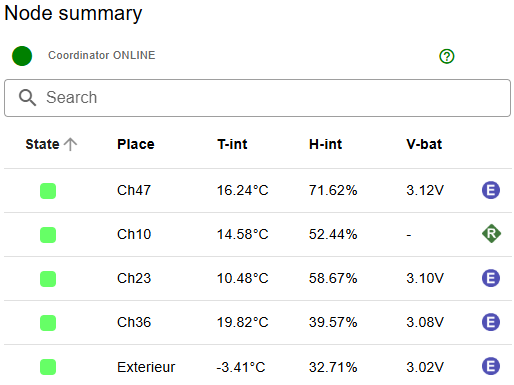Viewport: 514px width, 385px height.
Task: Click the 71.62% humidity value
Action: [x=333, y=190]
